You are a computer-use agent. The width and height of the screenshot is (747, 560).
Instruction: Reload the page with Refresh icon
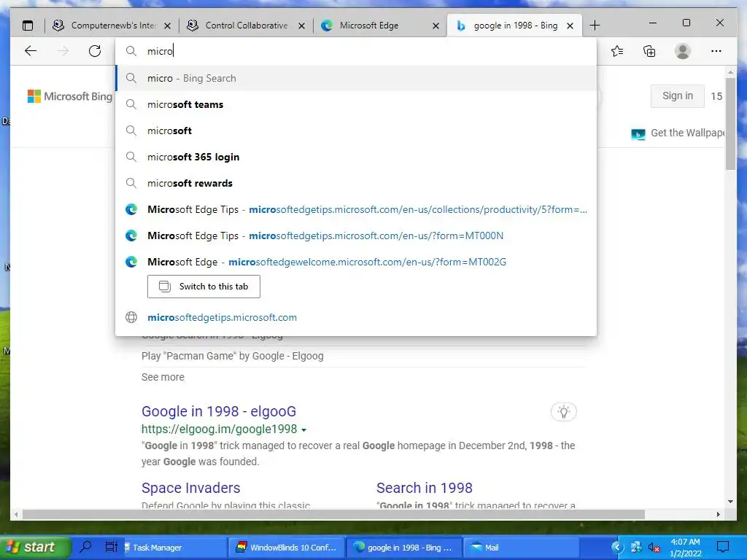95,51
